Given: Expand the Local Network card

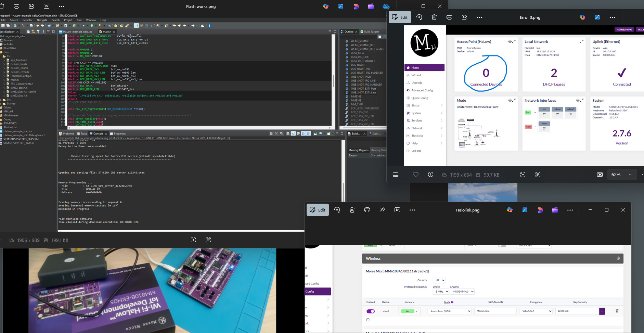Looking at the screenshot, I should coord(582,41).
